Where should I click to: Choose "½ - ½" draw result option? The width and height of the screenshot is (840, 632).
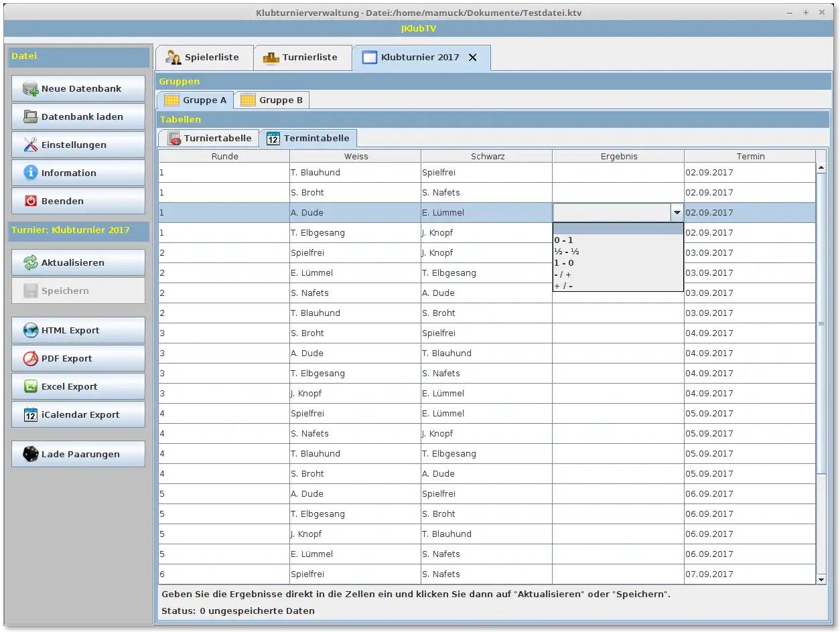coord(566,252)
